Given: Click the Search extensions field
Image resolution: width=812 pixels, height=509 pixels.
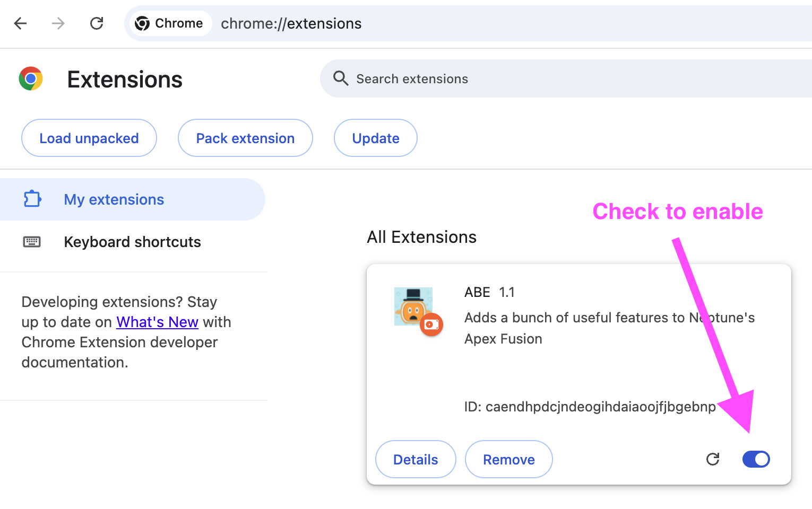Looking at the screenshot, I should point(566,78).
